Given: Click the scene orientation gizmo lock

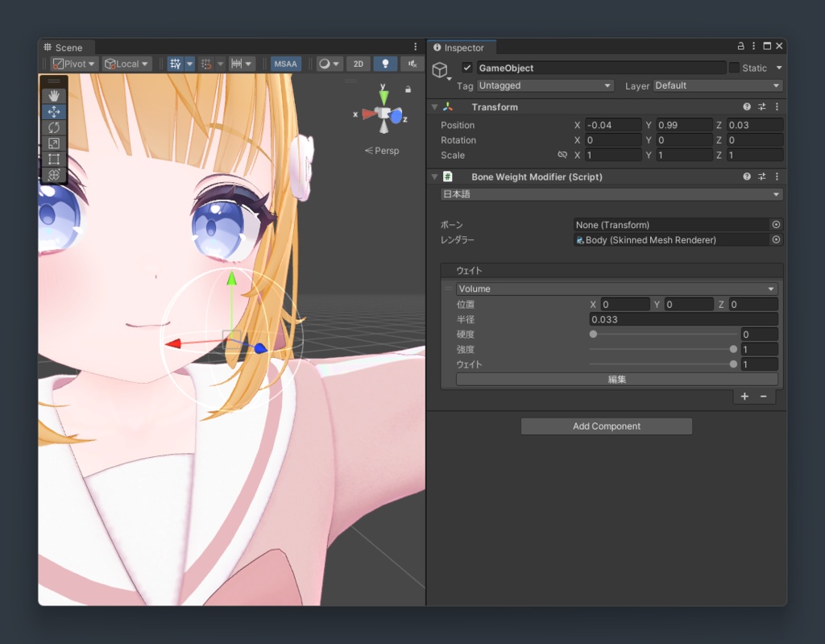Looking at the screenshot, I should [x=408, y=89].
